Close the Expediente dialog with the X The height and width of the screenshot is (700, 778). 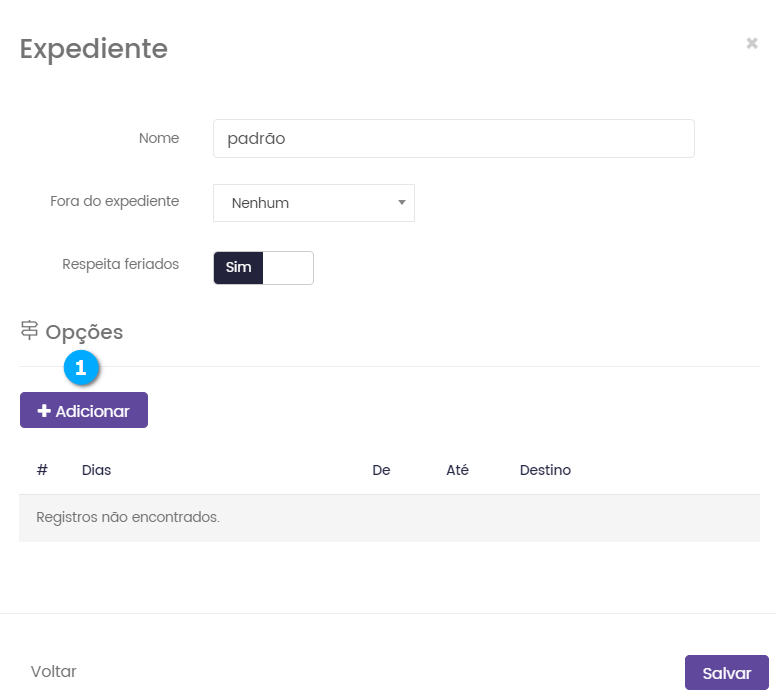point(751,43)
